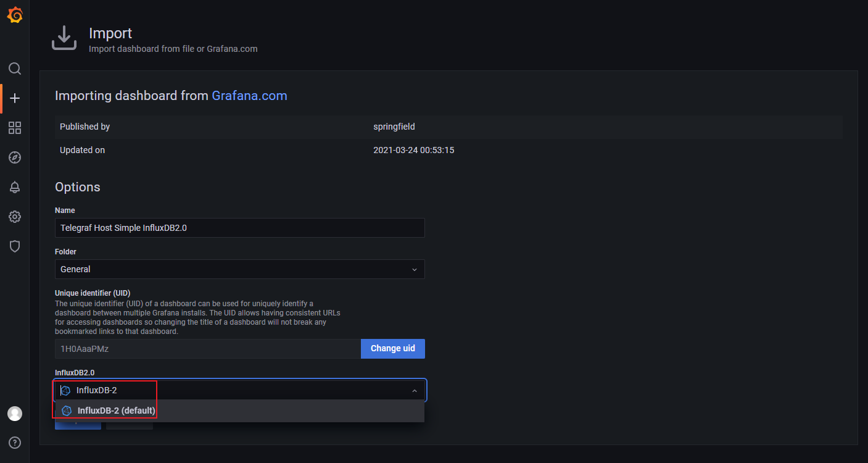Click the Change uid button
This screenshot has height=463, width=868.
click(393, 349)
